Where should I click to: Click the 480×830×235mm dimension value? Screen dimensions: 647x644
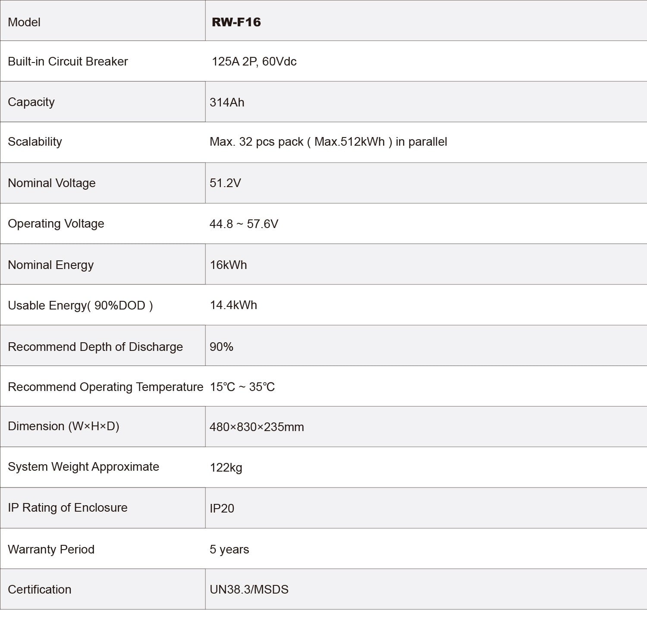(257, 427)
